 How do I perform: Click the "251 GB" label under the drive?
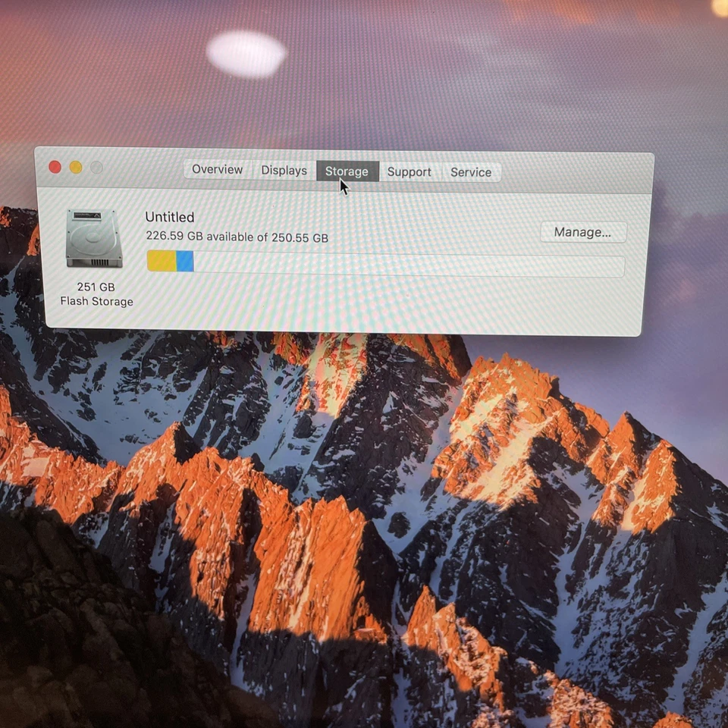coord(96,287)
